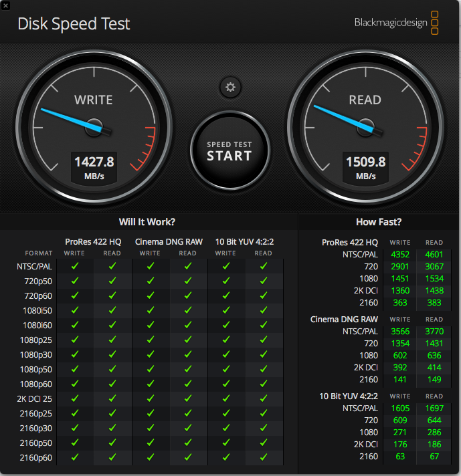Click Cinema DNG RAW 1080 write value 602
The image size is (461, 476).
(400, 356)
